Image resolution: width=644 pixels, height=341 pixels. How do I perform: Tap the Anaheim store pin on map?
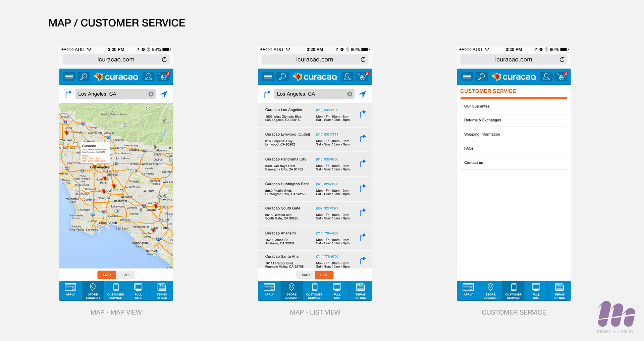[156, 206]
